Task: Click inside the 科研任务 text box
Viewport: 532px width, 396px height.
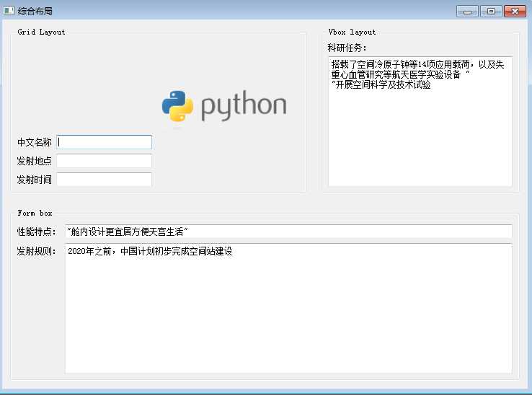Action: point(420,122)
